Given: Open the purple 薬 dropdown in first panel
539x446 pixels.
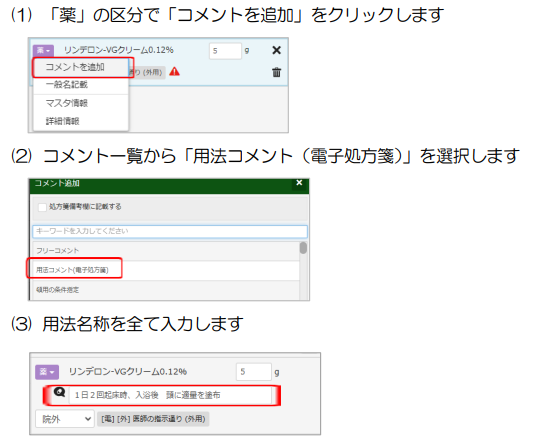Looking at the screenshot, I should [43, 51].
